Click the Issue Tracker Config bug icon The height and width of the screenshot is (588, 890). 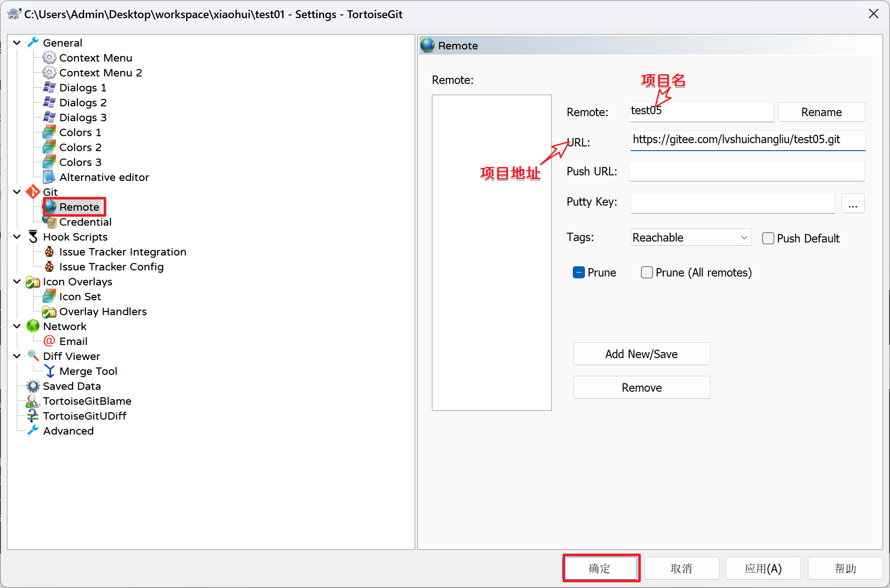coord(49,266)
